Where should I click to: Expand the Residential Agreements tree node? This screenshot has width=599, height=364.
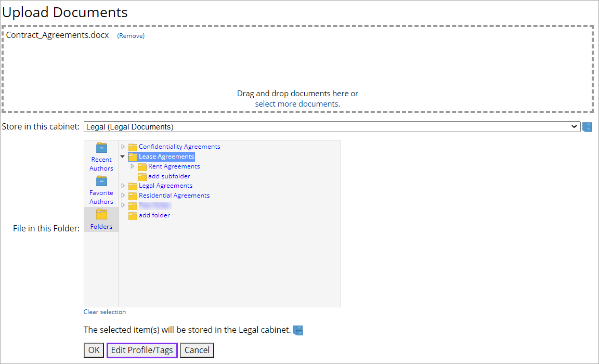[123, 195]
